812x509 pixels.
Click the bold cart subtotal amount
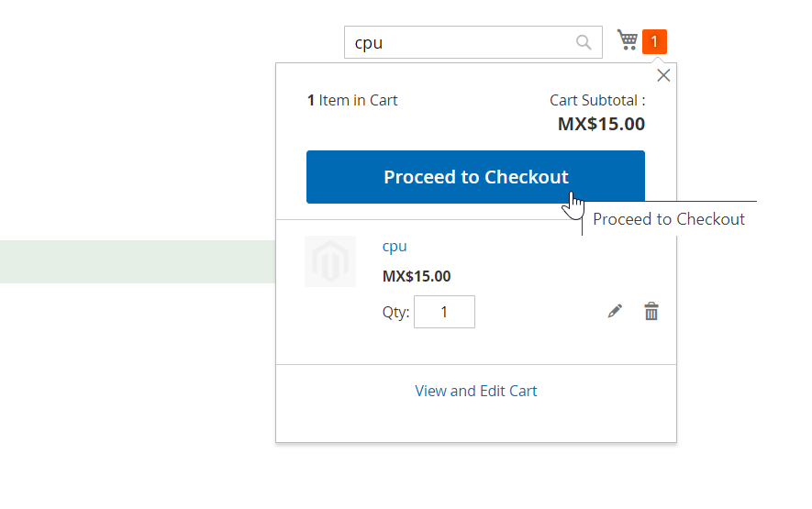[601, 124]
